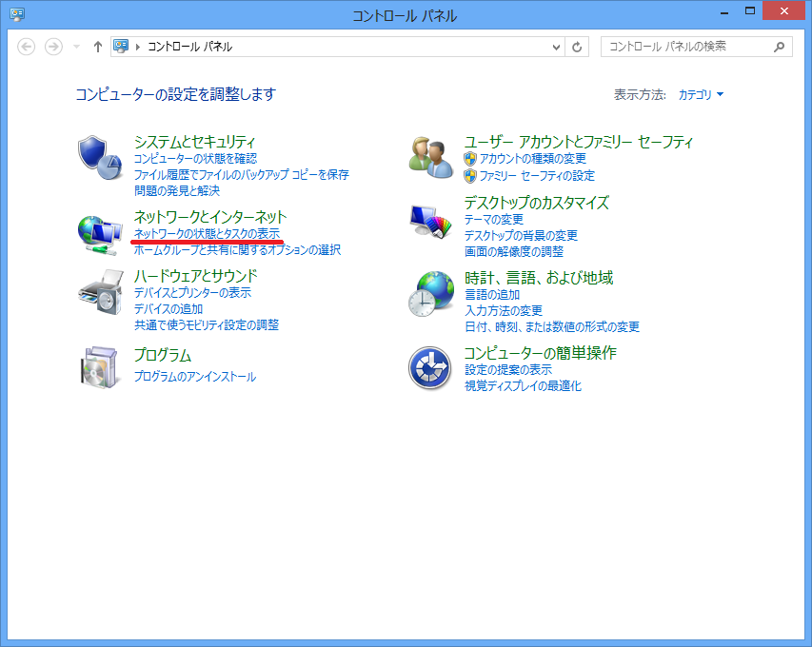Open the Hardware and Sound printer icon
812x647 pixels.
pos(101,292)
